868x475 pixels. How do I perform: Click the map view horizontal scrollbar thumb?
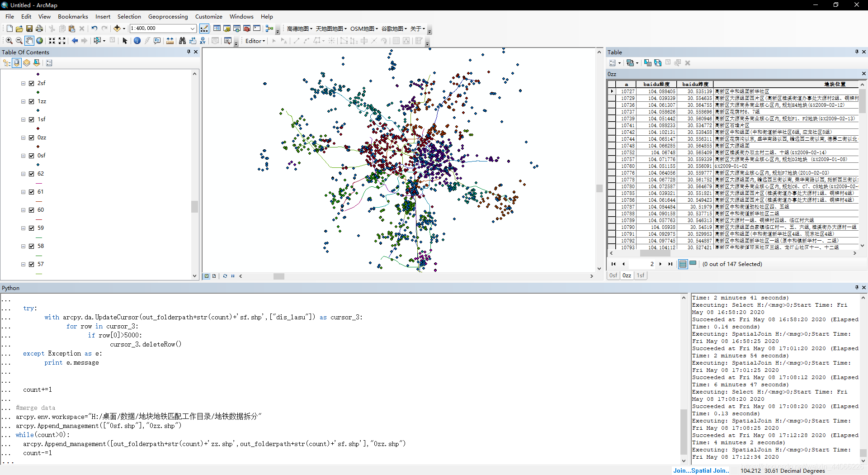point(279,276)
